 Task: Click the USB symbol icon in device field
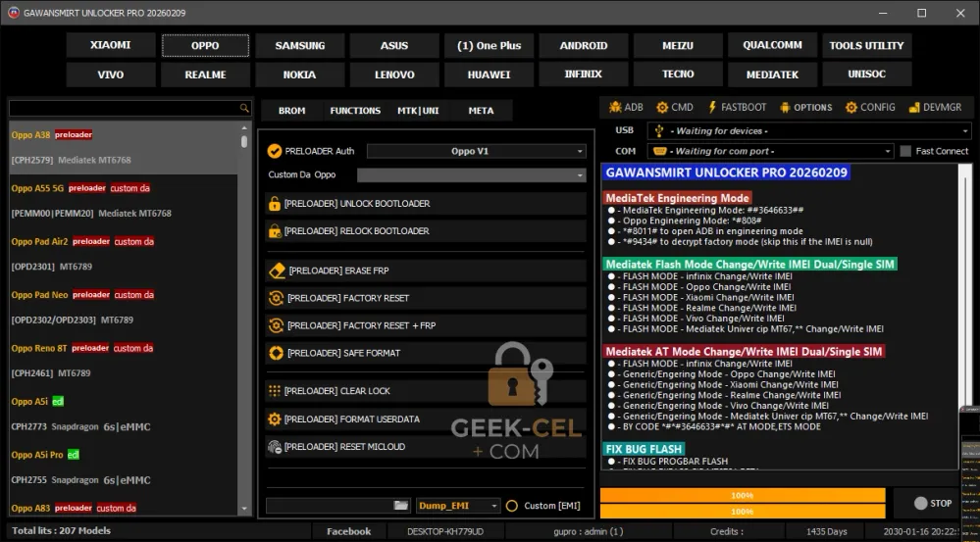(659, 131)
